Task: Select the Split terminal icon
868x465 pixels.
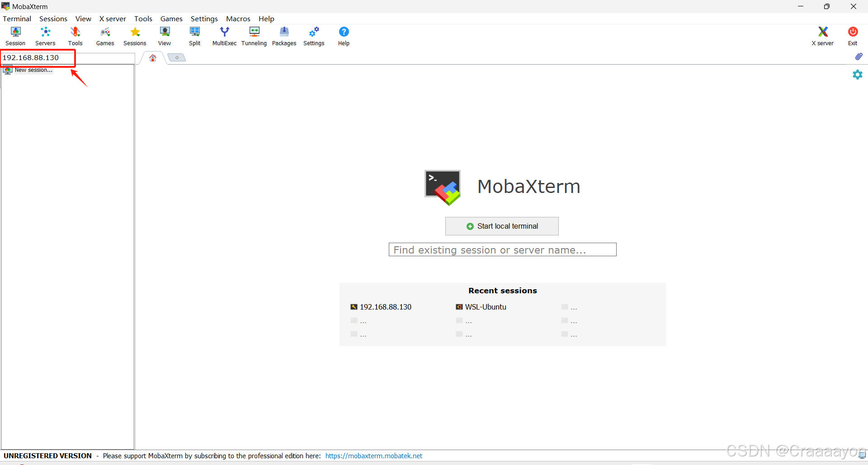Action: point(194,36)
